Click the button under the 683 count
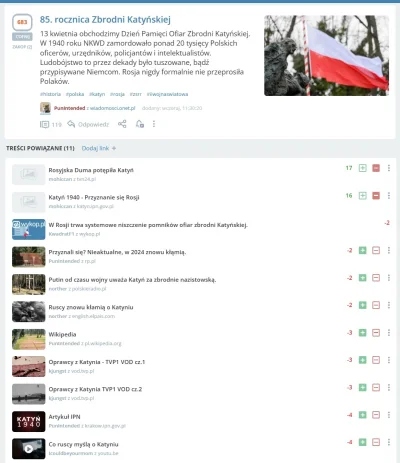 (22, 37)
